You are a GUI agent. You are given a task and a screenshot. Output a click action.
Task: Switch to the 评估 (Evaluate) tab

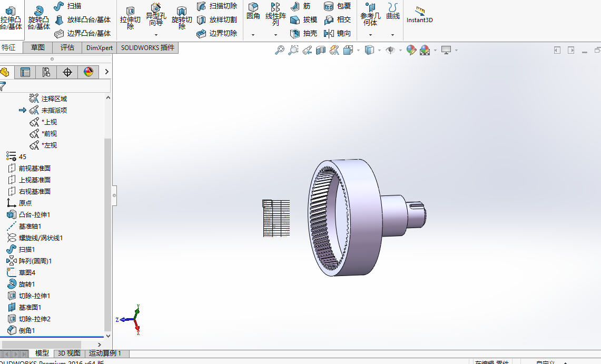[x=67, y=47]
